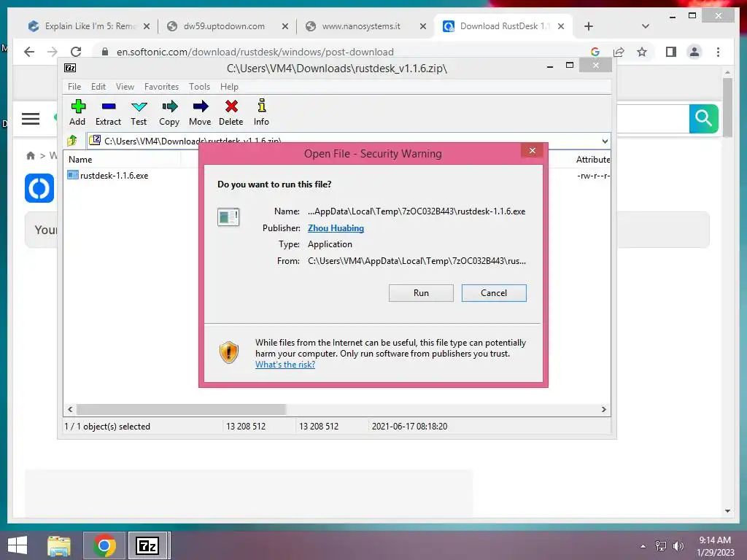The height and width of the screenshot is (560, 747).
Task: Open Chrome's tab search chevron
Action: pos(645,26)
